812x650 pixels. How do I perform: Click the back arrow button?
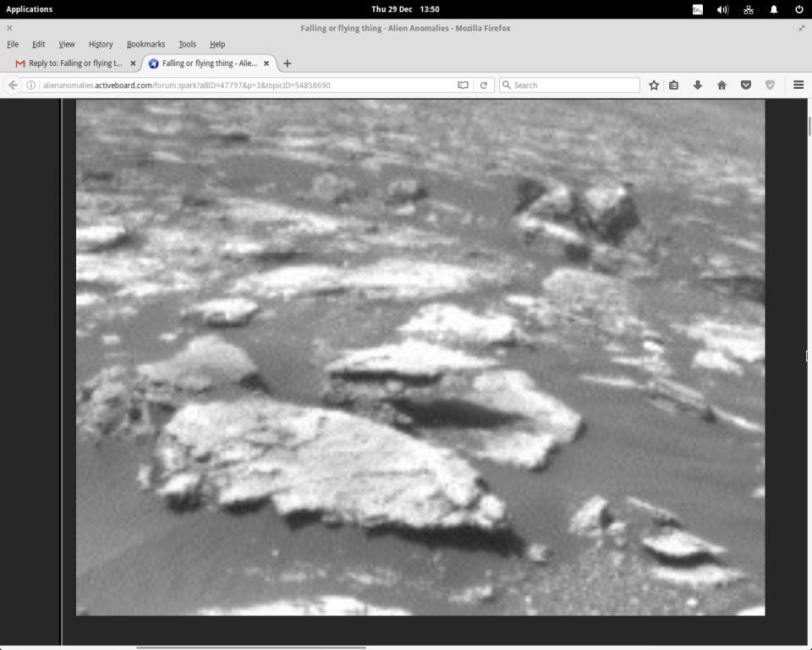point(13,85)
